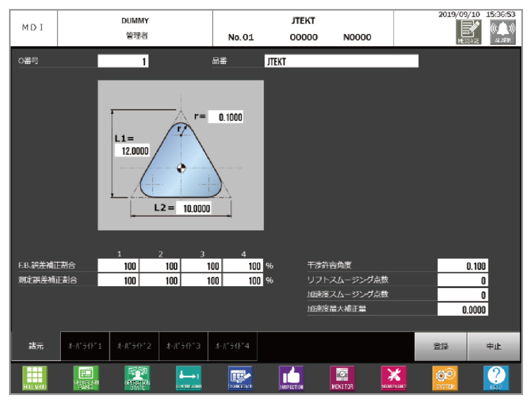
Task: Select the r= radius field 0.1000
Action: coord(225,117)
